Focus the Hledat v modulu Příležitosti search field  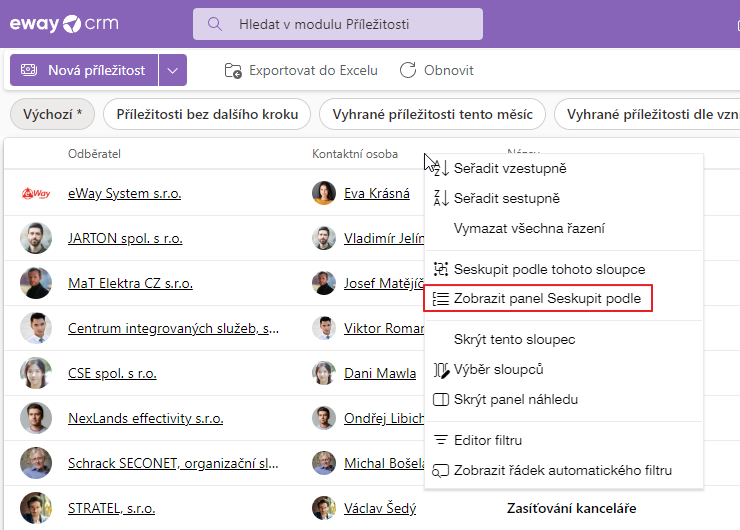click(x=337, y=24)
